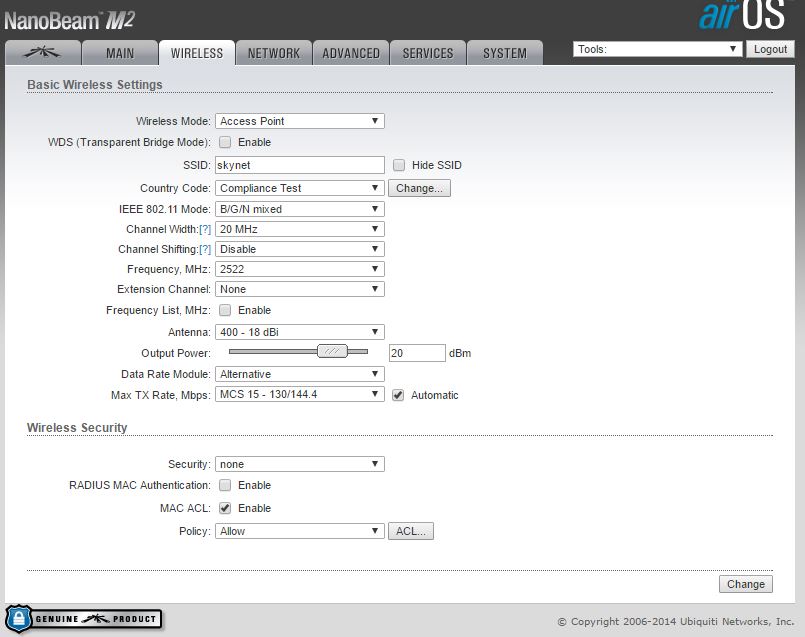Screen dimensions: 805x637
Task: Click the Output Power slider handle
Action: point(332,351)
